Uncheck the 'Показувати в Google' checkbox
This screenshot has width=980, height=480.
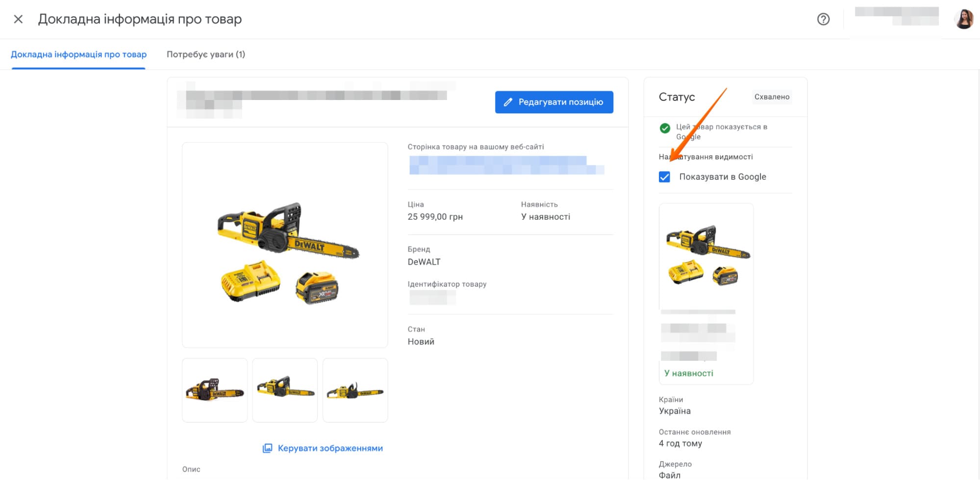point(664,177)
